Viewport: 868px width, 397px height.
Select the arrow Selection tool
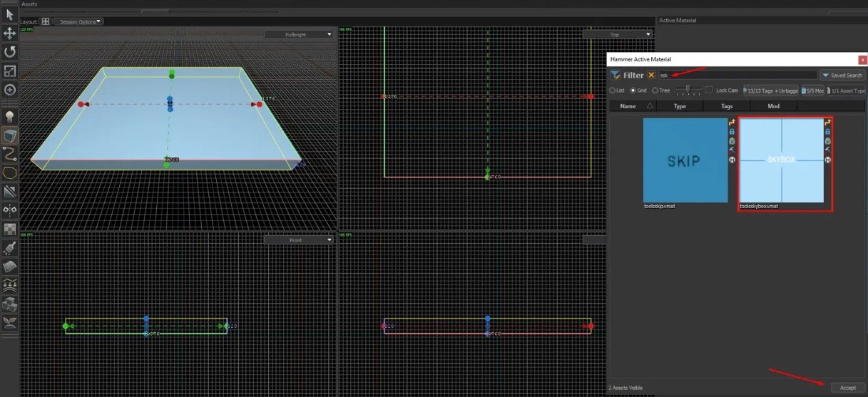click(x=10, y=14)
